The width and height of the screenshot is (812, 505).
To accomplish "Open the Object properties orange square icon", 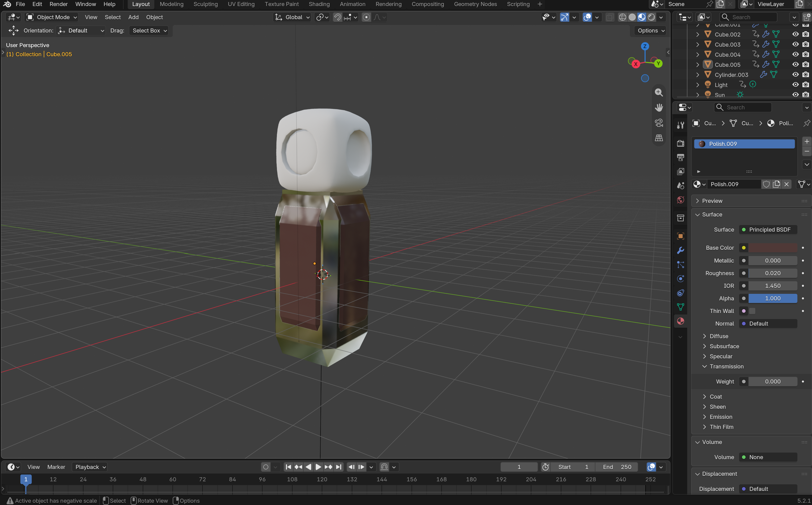I will (x=680, y=236).
